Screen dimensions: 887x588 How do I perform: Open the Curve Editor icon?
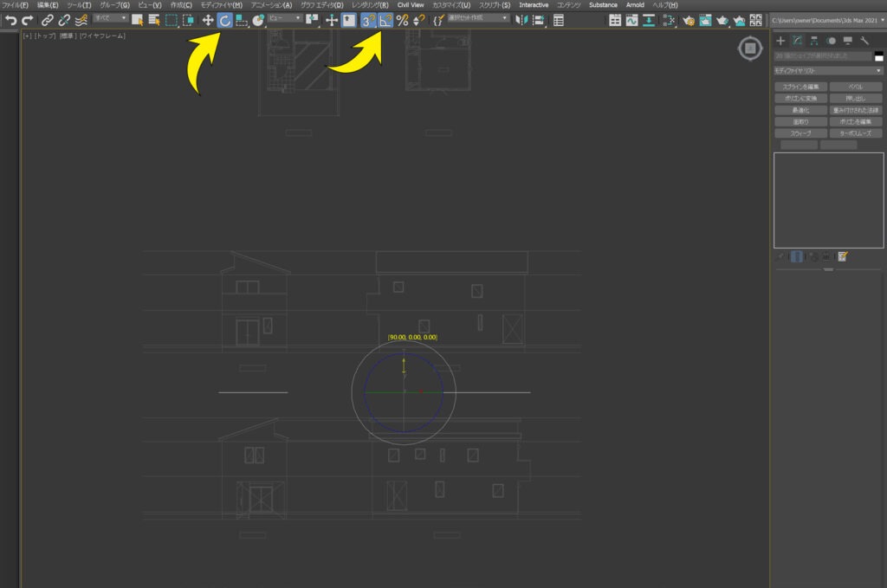[631, 21]
